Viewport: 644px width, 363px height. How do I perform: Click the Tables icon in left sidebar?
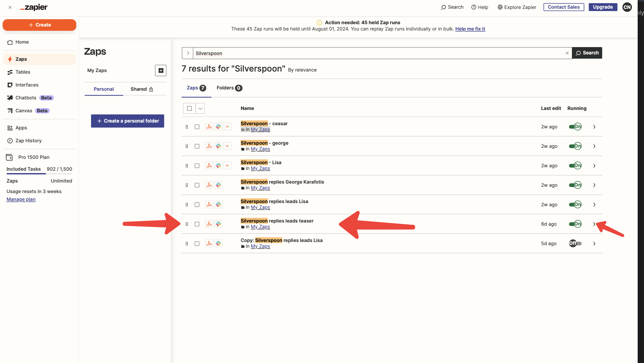pyautogui.click(x=10, y=72)
